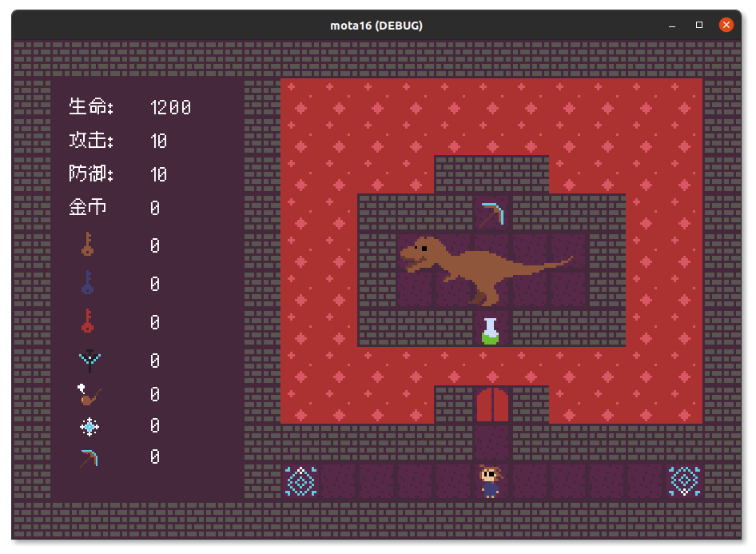Click the cyan winged staff icon in stats panel
Viewport: 756px width, 554px height.
(90, 361)
